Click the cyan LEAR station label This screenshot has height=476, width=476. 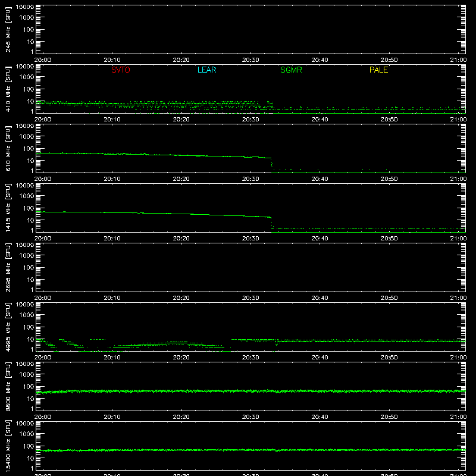point(206,70)
